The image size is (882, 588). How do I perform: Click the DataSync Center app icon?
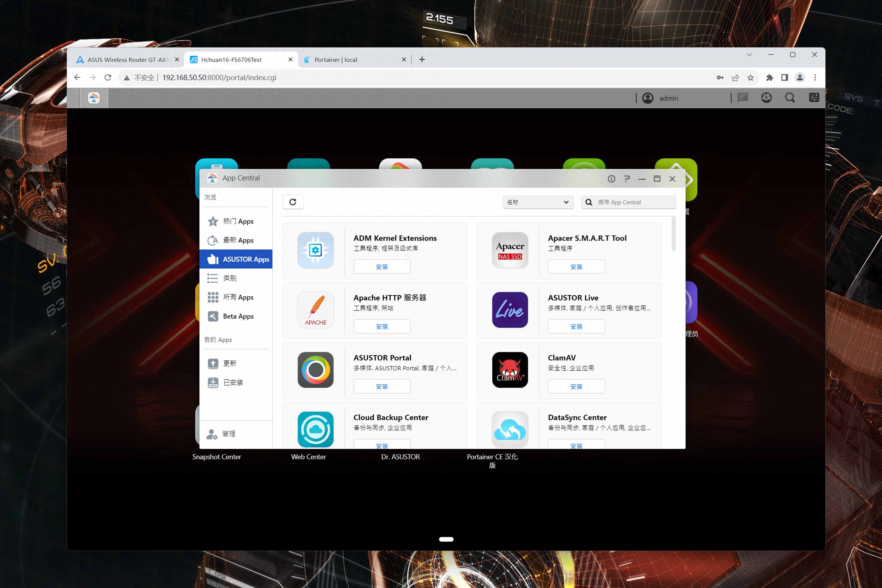[510, 429]
